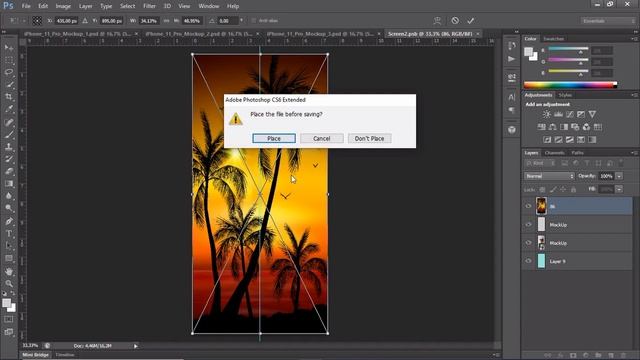
Task: Open the status bar info arrow
Action: [x=136, y=346]
